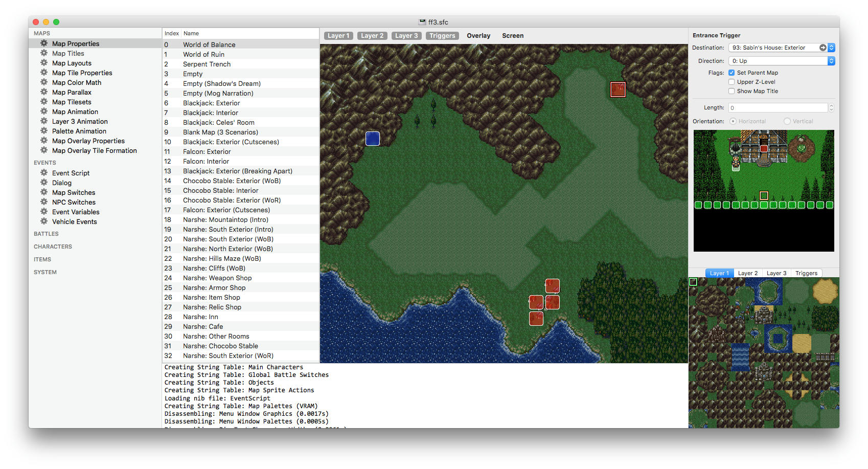This screenshot has height=469, width=868.
Task: Select Narshe: Weapon Shop map row
Action: click(x=241, y=278)
